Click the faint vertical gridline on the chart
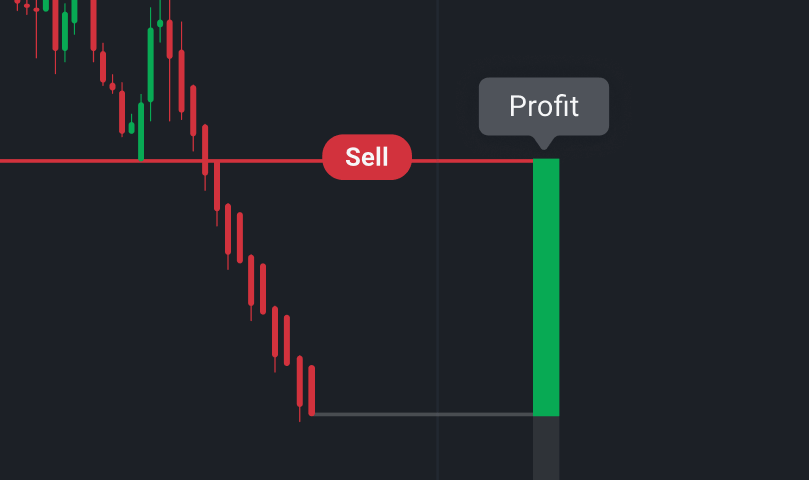This screenshot has height=480, width=809. click(x=437, y=300)
